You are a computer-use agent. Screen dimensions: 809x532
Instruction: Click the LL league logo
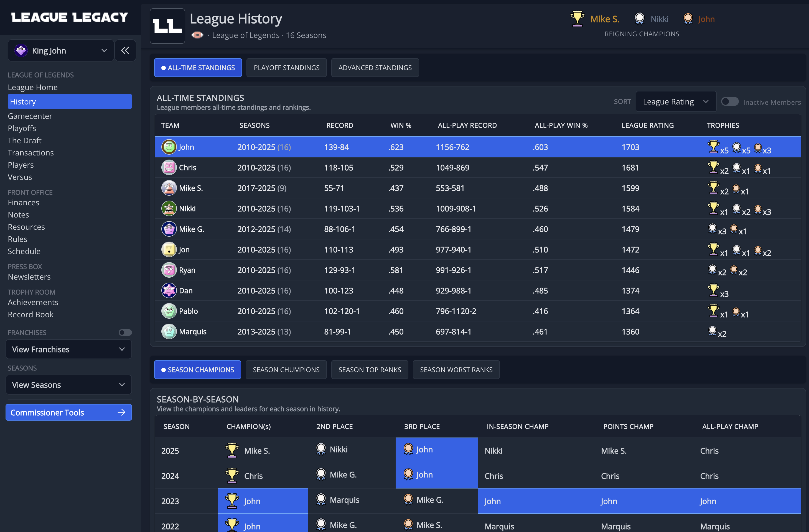167,26
